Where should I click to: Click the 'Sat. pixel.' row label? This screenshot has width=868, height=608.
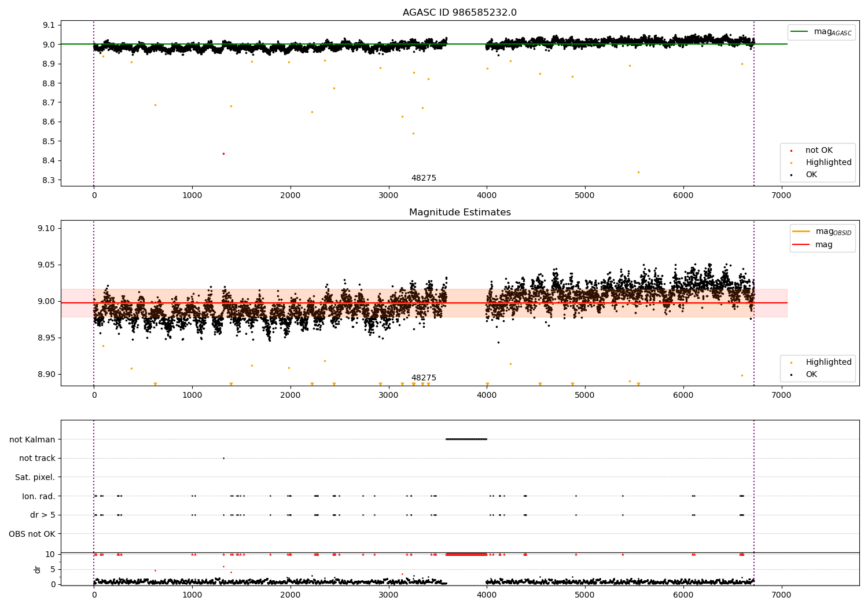click(35, 477)
